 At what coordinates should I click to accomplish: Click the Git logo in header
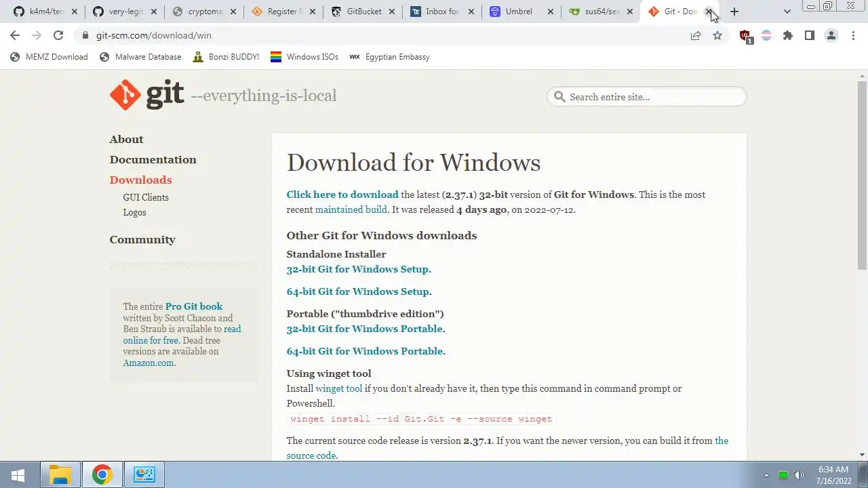[146, 94]
